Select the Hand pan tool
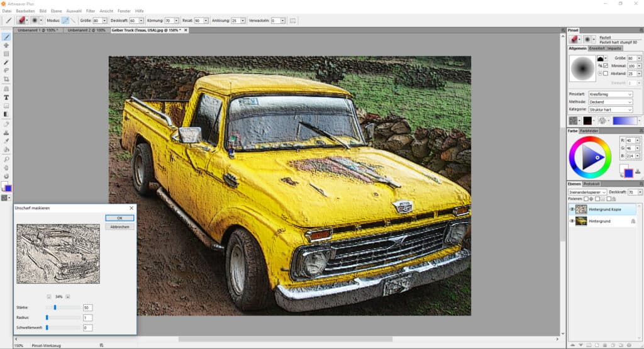Image resolution: width=644 pixels, height=349 pixels. click(x=6, y=168)
